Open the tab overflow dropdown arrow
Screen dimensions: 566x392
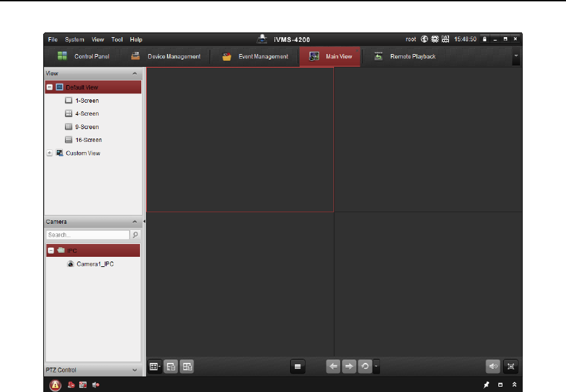(516, 56)
